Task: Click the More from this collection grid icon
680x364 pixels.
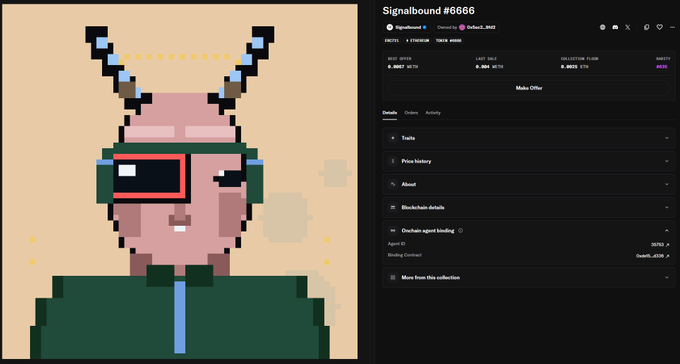Action: [x=393, y=278]
